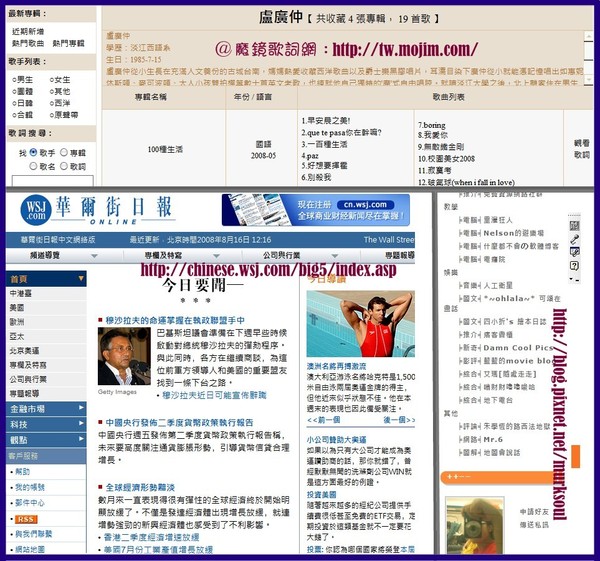Open the 中國央行發佈二季度貨幣政策執行報告 headline
Image resolution: width=600 pixels, height=561 pixels.
click(x=179, y=422)
